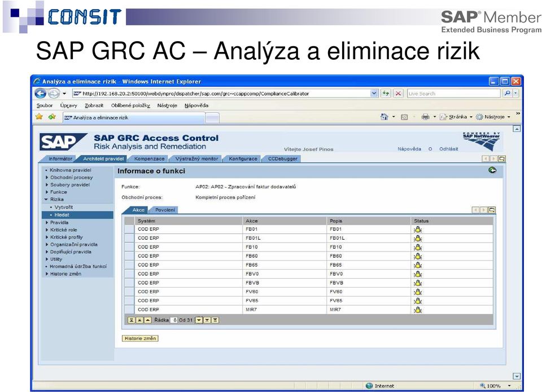Click the Nápověda link in header

(x=409, y=149)
